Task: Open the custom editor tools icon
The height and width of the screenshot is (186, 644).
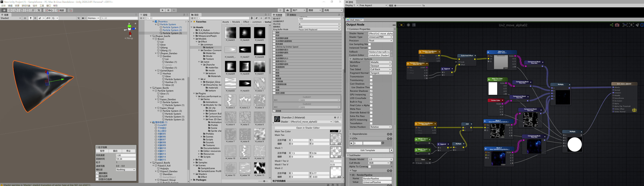Action: coord(39,10)
